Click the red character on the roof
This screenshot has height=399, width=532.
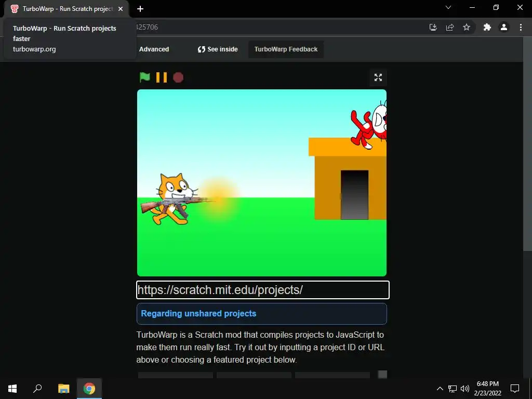pyautogui.click(x=369, y=125)
